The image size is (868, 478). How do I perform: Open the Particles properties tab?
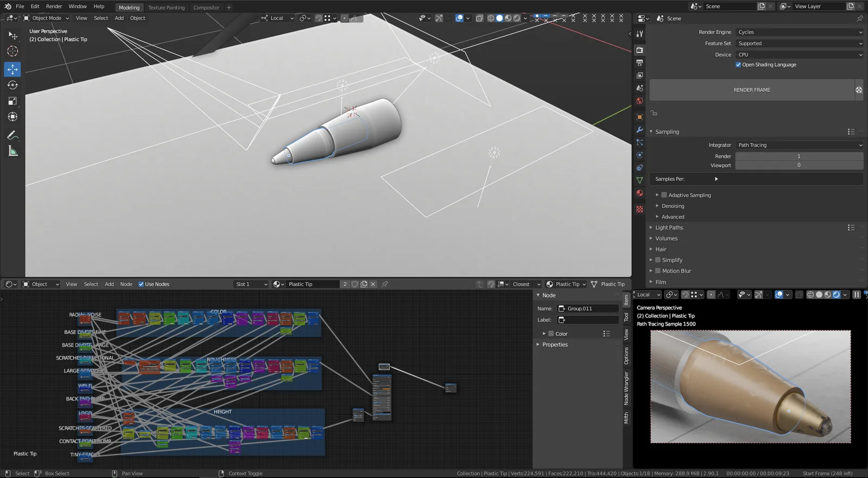click(640, 142)
